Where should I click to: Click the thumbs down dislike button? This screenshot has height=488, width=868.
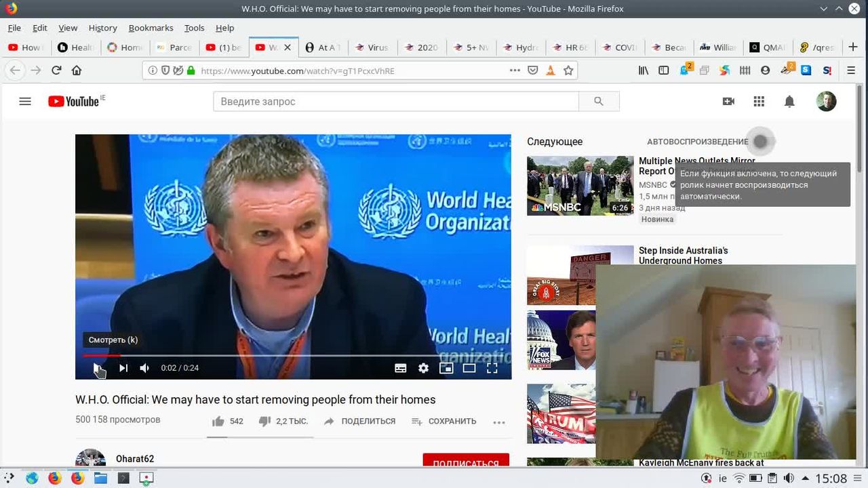(265, 422)
